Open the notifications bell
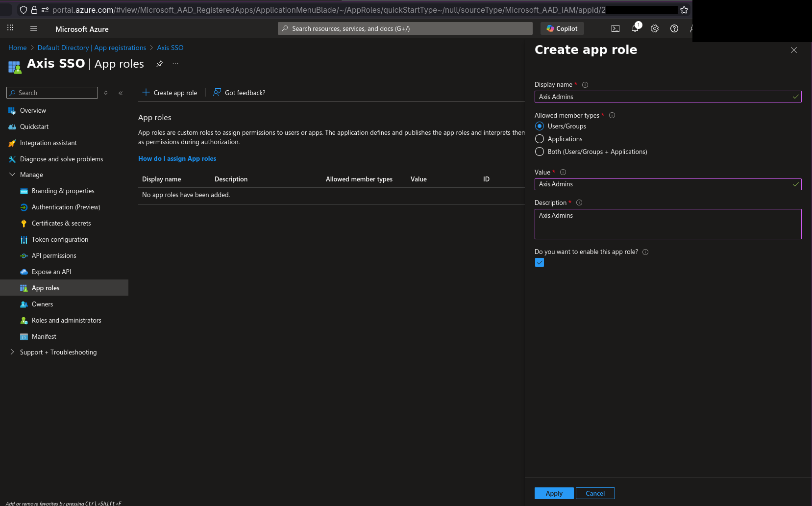 (635, 28)
